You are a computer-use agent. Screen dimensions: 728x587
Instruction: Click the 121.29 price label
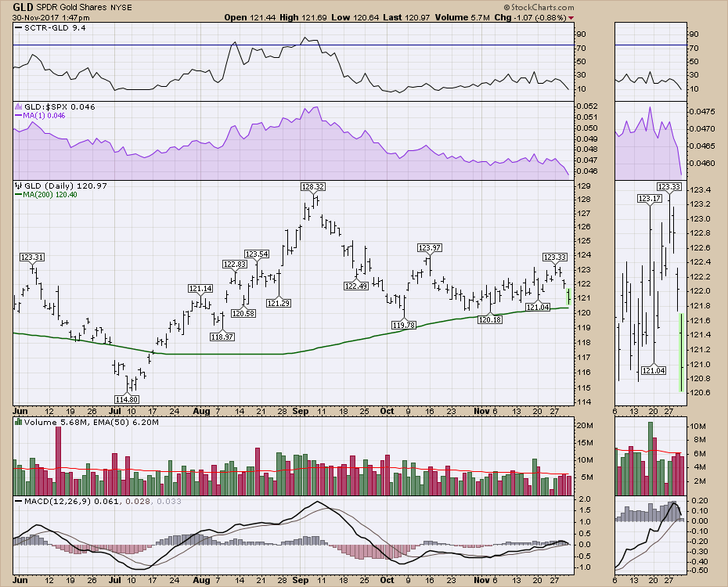click(279, 303)
